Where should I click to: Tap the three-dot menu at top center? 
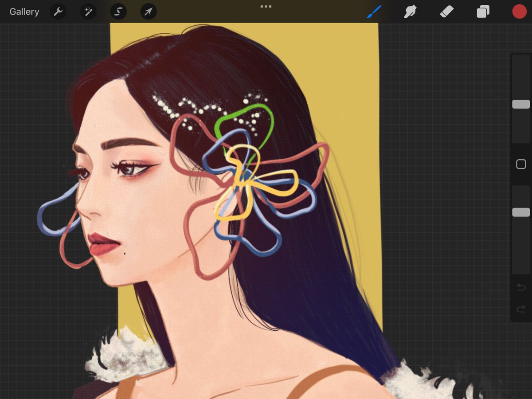click(x=266, y=7)
